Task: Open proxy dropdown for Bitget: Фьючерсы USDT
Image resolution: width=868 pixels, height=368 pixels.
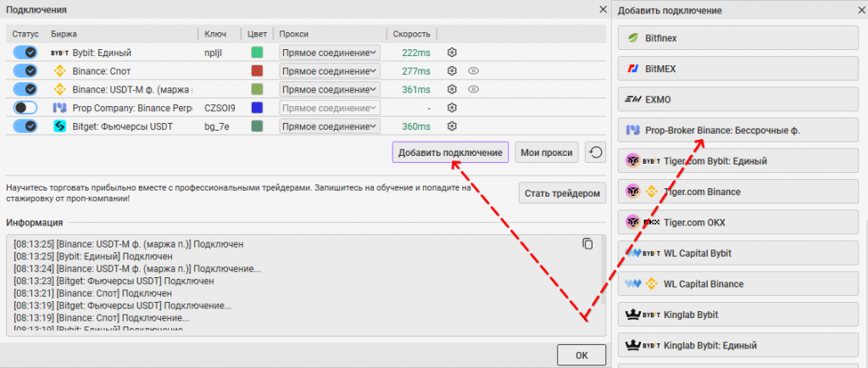Action: pos(330,126)
